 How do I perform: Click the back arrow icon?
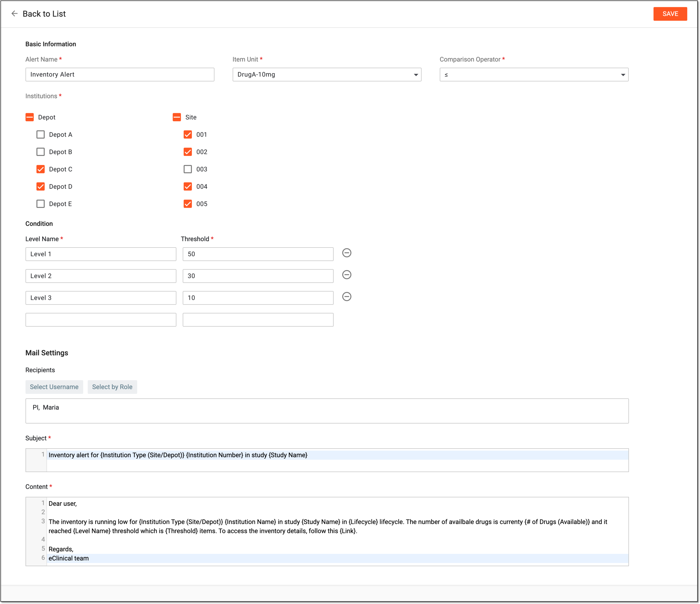coord(14,13)
